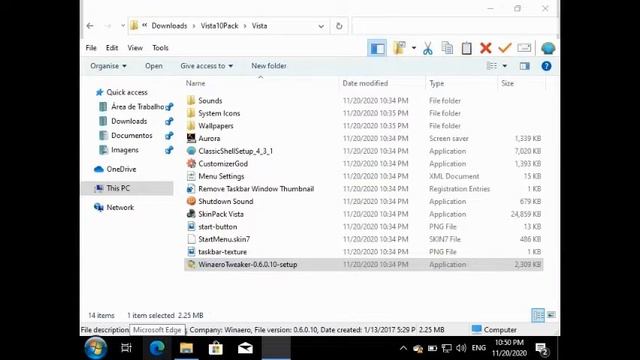Open the File menu

coord(91,48)
